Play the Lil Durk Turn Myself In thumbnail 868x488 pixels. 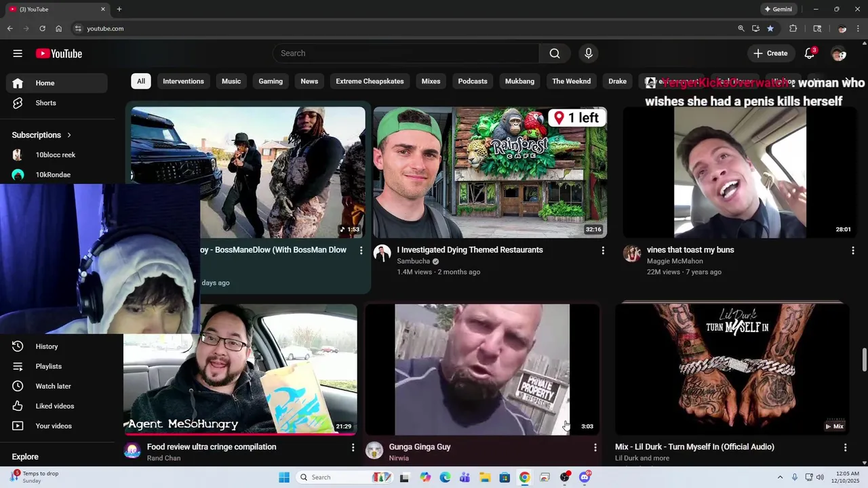pyautogui.click(x=732, y=369)
